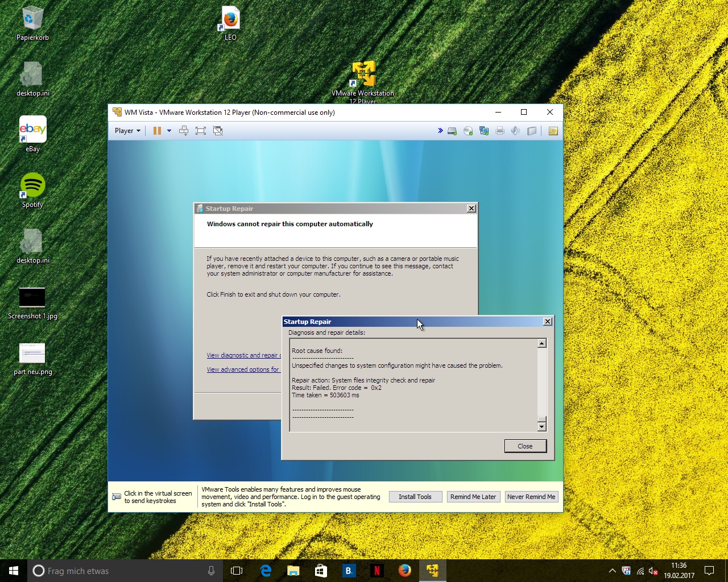Open the View advanced options link
This screenshot has height=582, width=728.
point(243,369)
